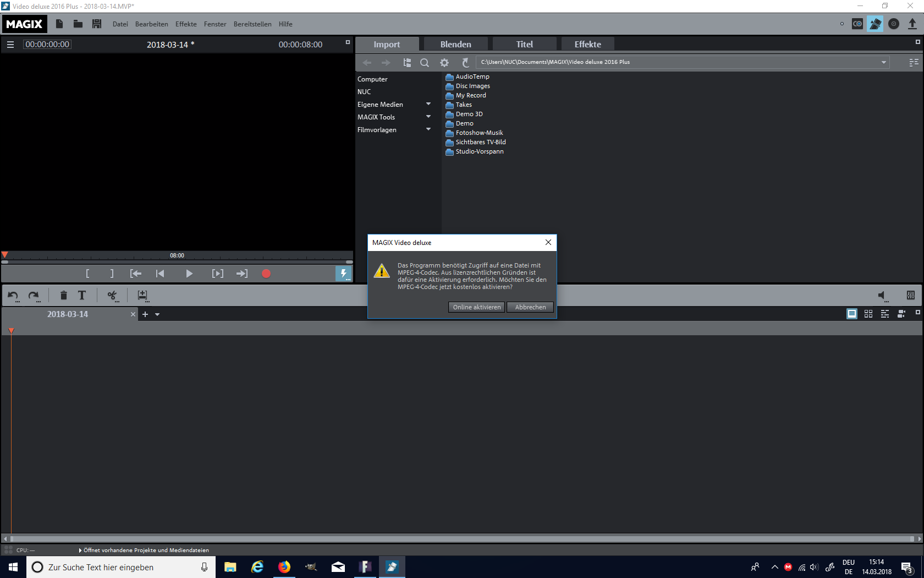This screenshot has width=924, height=578.
Task: Navigate back in the media pool
Action: [x=367, y=63]
